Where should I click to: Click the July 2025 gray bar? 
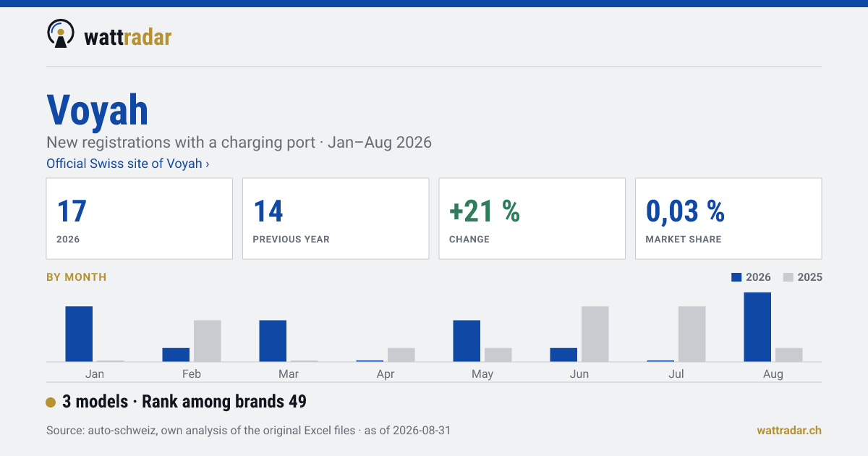click(x=692, y=334)
